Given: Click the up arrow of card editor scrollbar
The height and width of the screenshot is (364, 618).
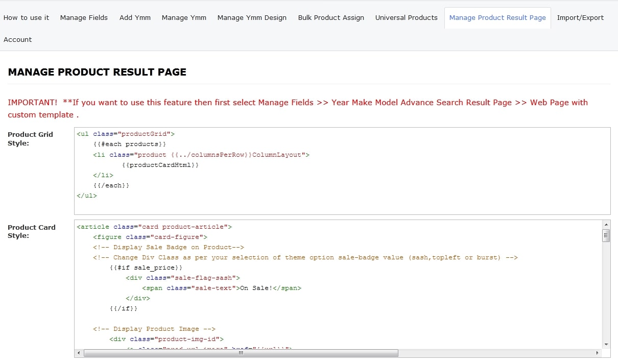Looking at the screenshot, I should [606, 225].
